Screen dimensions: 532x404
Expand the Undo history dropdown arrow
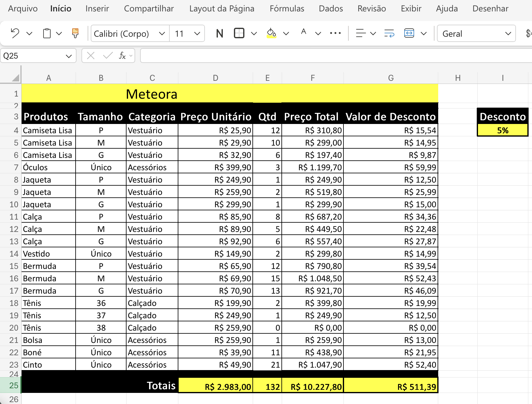click(29, 33)
